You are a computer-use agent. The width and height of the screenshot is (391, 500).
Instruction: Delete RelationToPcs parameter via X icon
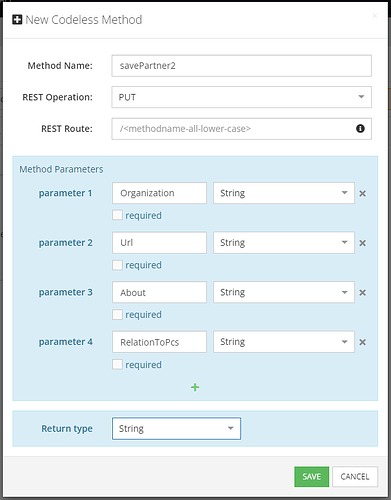tap(362, 342)
